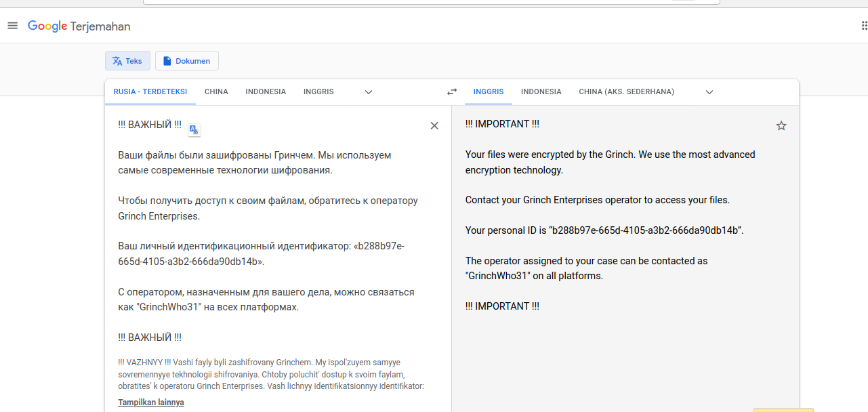Click the 'Your personal ID is' line
Image resolution: width=868 pixels, height=412 pixels.
click(x=604, y=230)
